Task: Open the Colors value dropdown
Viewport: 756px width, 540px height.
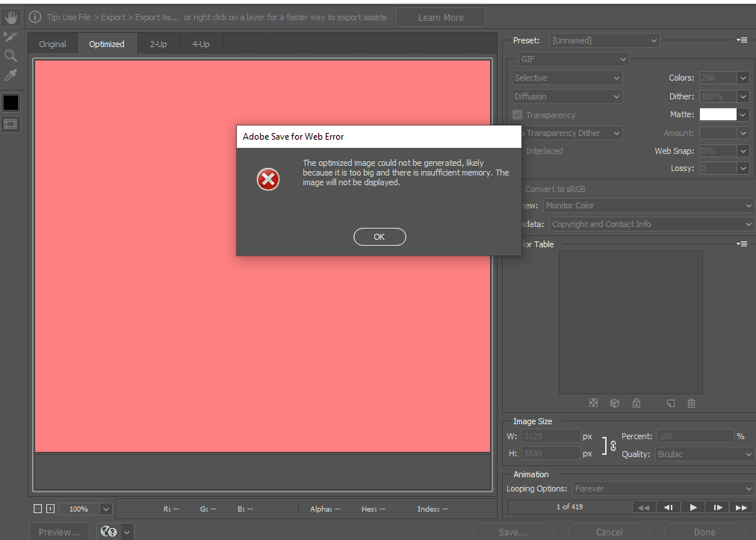Action: click(743, 78)
